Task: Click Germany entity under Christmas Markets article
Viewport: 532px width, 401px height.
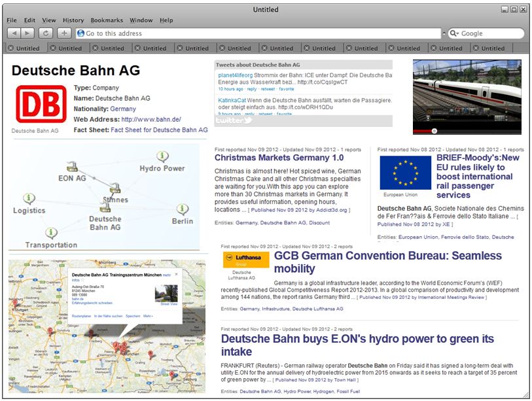Action: pos(247,223)
